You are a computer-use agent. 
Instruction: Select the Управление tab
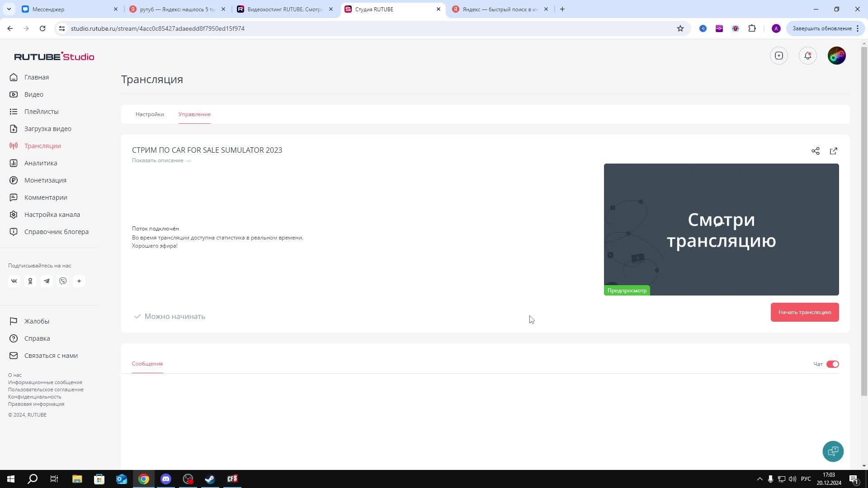(194, 114)
